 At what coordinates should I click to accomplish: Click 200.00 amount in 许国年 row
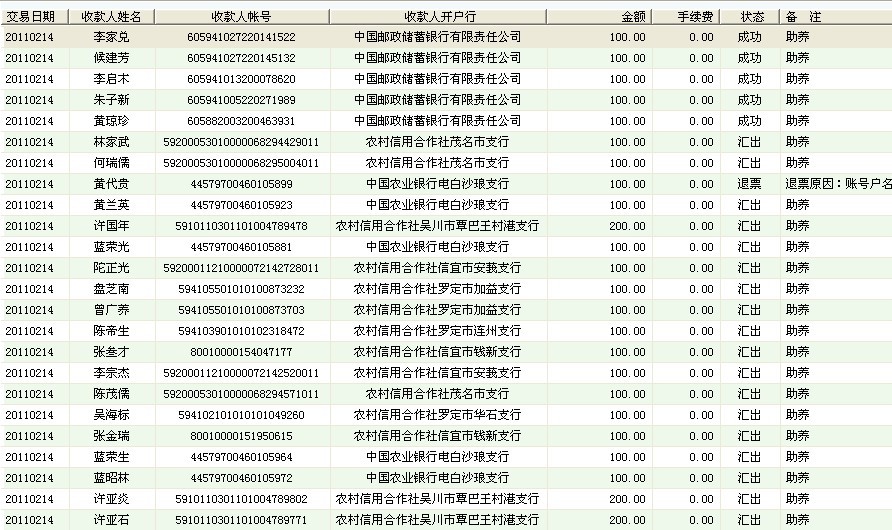tap(627, 226)
